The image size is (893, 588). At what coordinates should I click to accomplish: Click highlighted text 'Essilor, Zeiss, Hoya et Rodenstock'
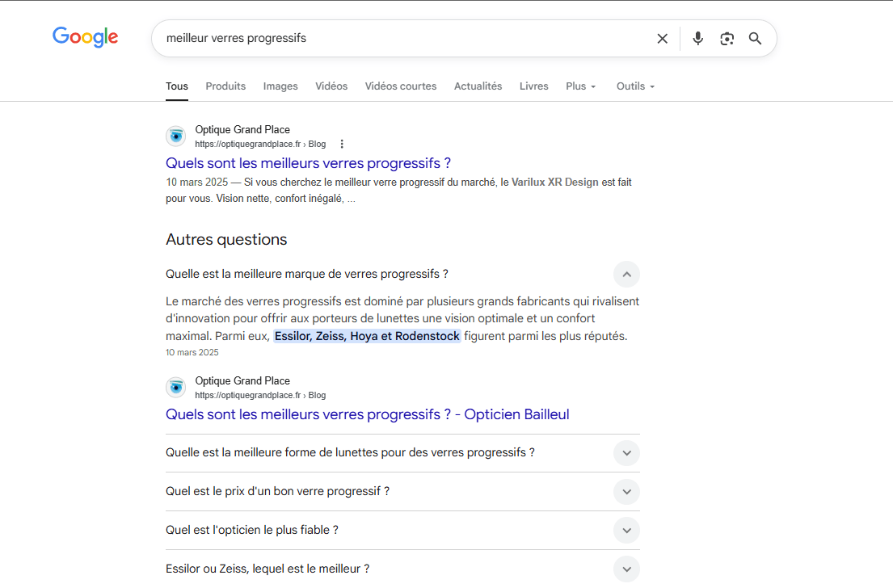(x=368, y=336)
